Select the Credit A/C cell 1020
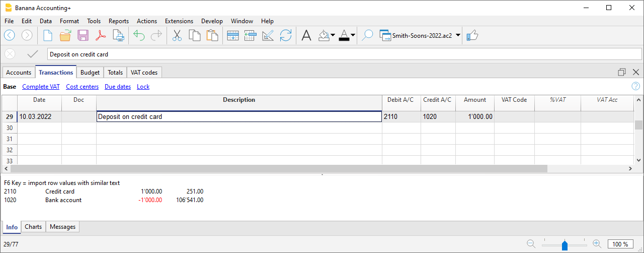Image resolution: width=644 pixels, height=253 pixels. point(438,116)
